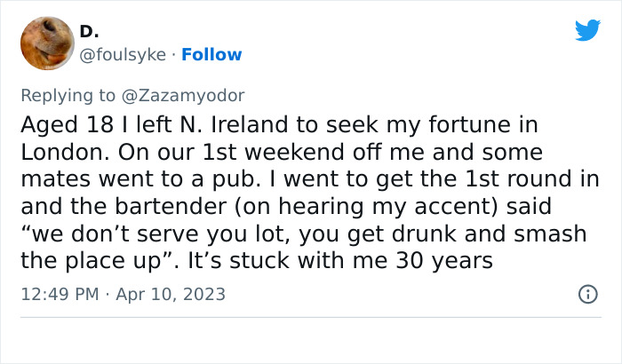Open the @foulsyke handle link
The image size is (622, 364).
pos(123,54)
